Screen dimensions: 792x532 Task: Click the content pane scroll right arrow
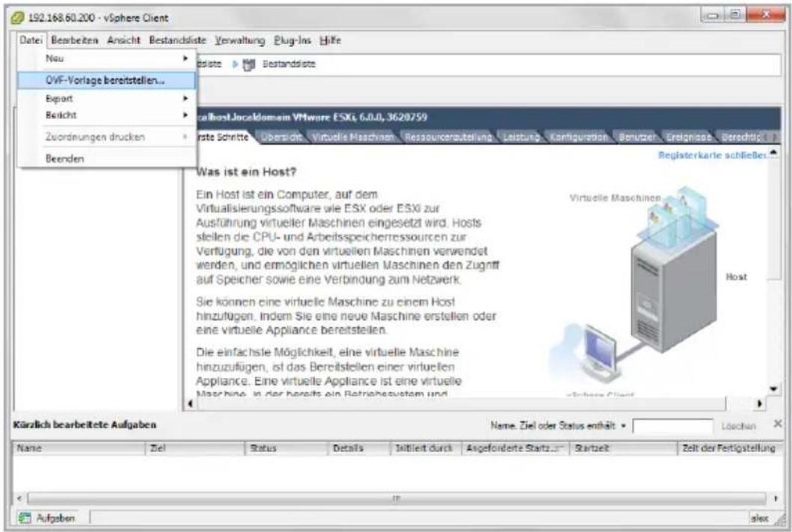pyautogui.click(x=759, y=403)
